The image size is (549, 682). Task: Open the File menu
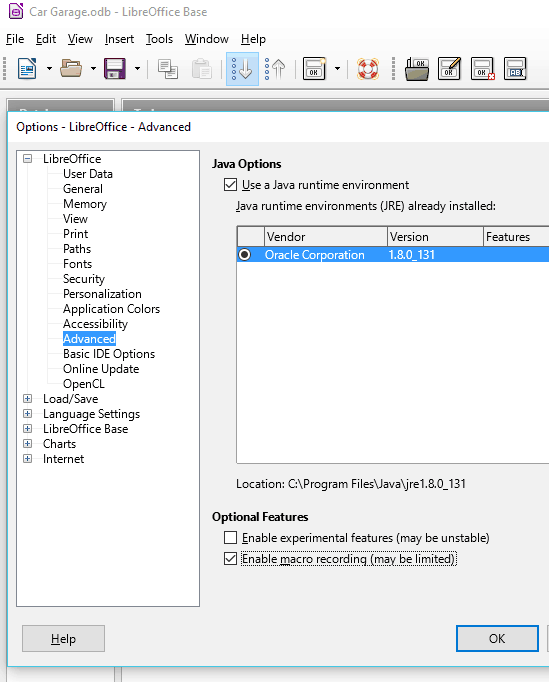point(15,39)
